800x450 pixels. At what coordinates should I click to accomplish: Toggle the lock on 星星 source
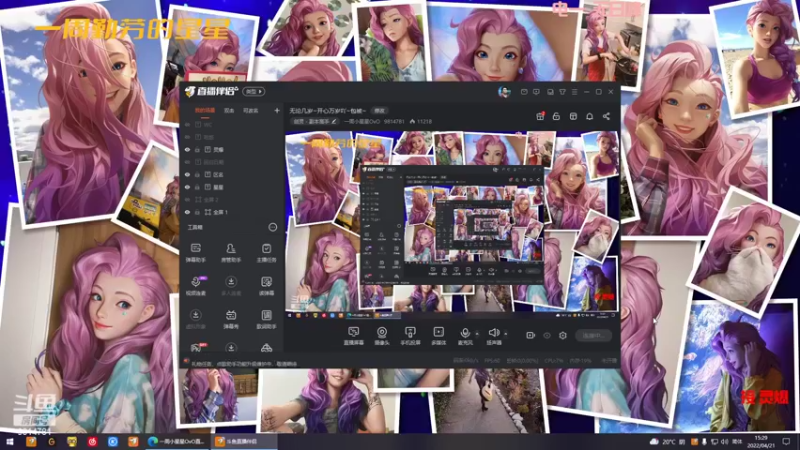[x=197, y=187]
